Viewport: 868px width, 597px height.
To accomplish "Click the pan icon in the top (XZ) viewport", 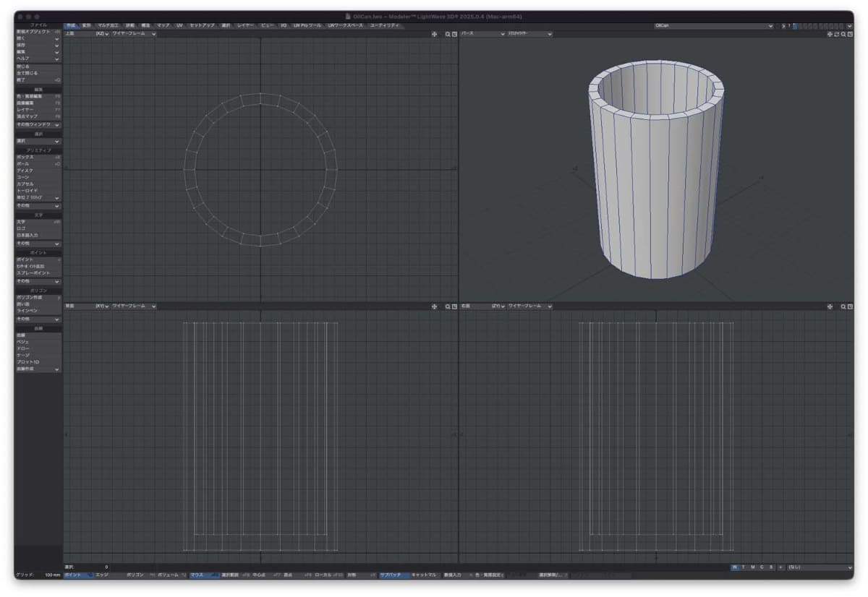I will point(434,34).
